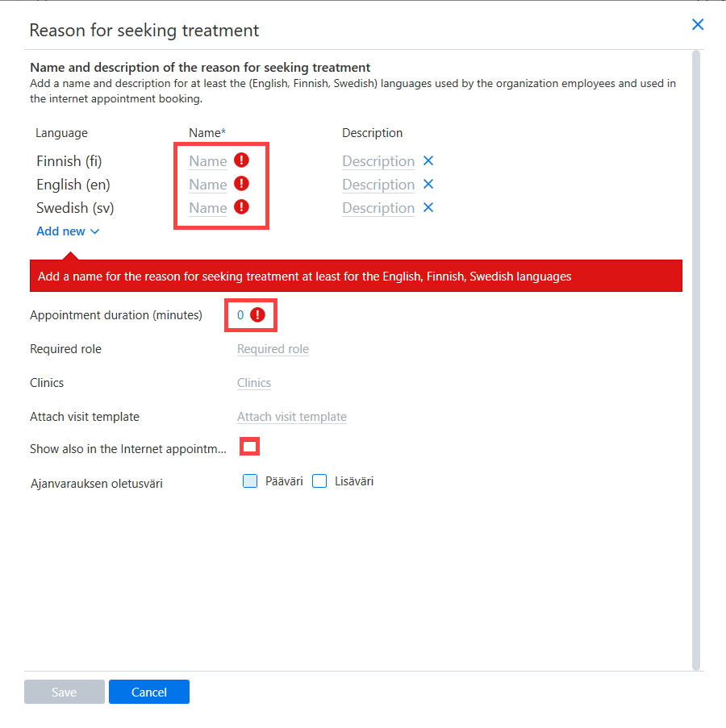Focus the Finnish Name input field

[207, 161]
